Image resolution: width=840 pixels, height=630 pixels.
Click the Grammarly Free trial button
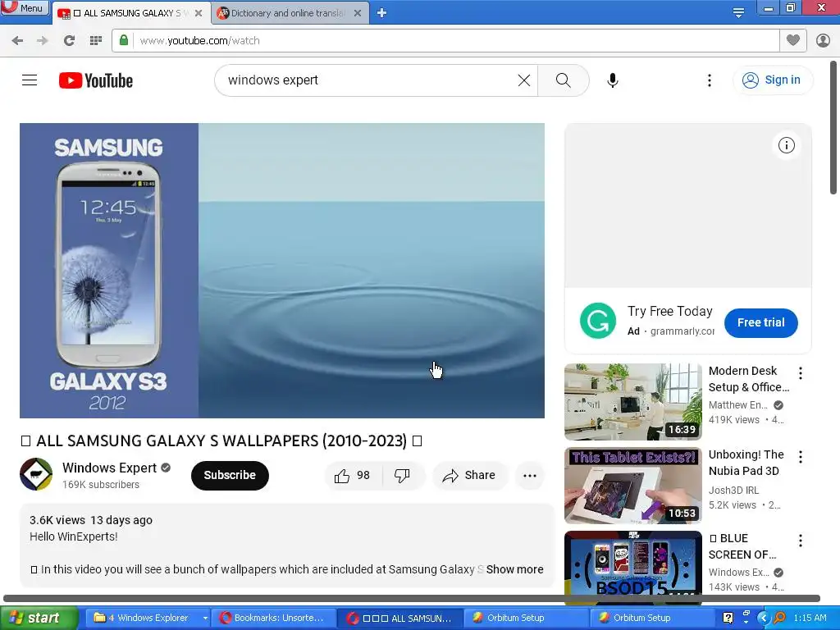pos(760,322)
